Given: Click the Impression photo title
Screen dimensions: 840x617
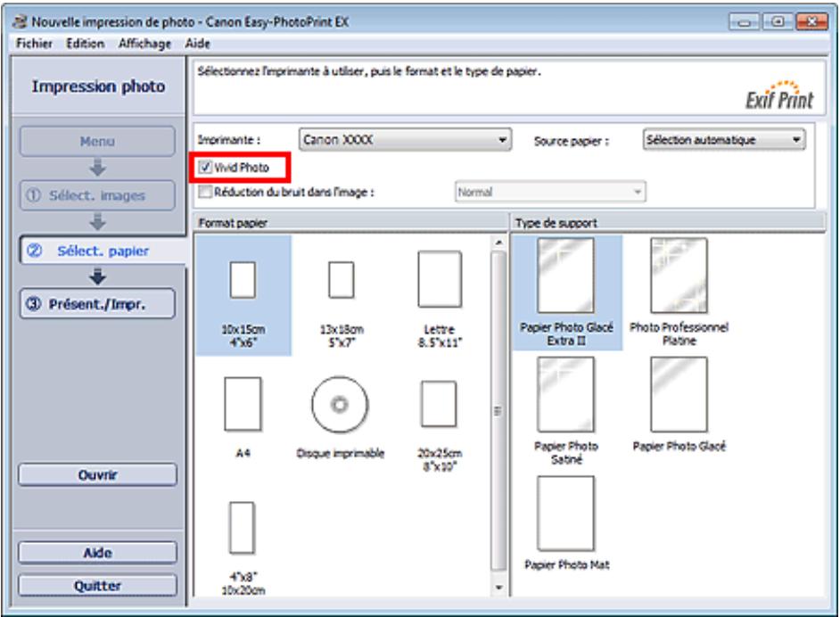Looking at the screenshot, I should pyautogui.click(x=99, y=86).
